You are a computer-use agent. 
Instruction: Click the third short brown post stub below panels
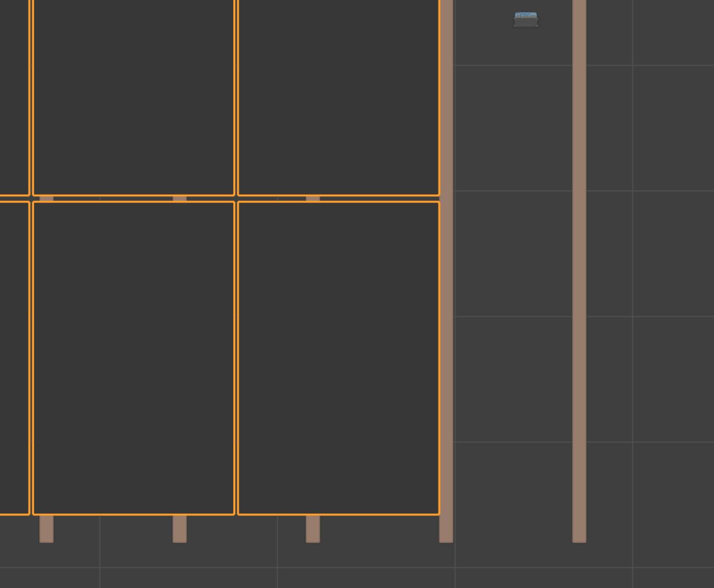click(x=313, y=529)
